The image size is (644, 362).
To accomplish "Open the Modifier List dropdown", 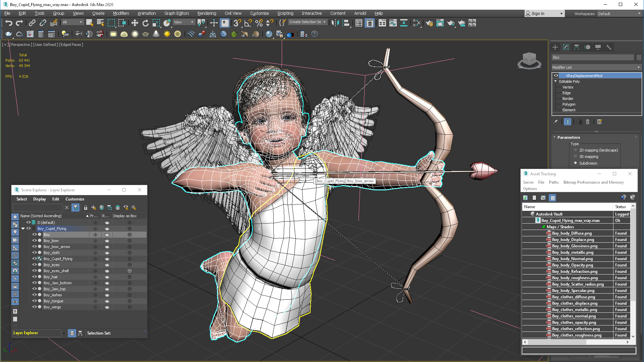I will (596, 67).
